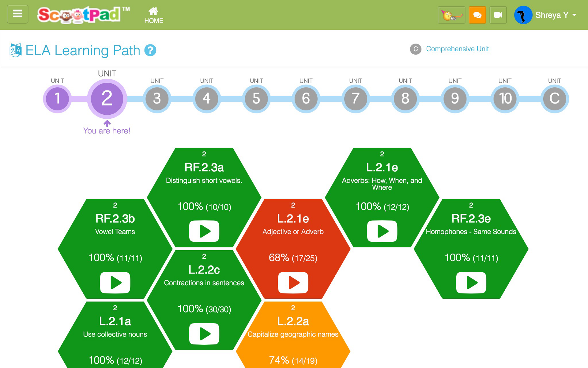Open the Comprehensive C unit circle
This screenshot has width=588, height=368.
pos(555,99)
